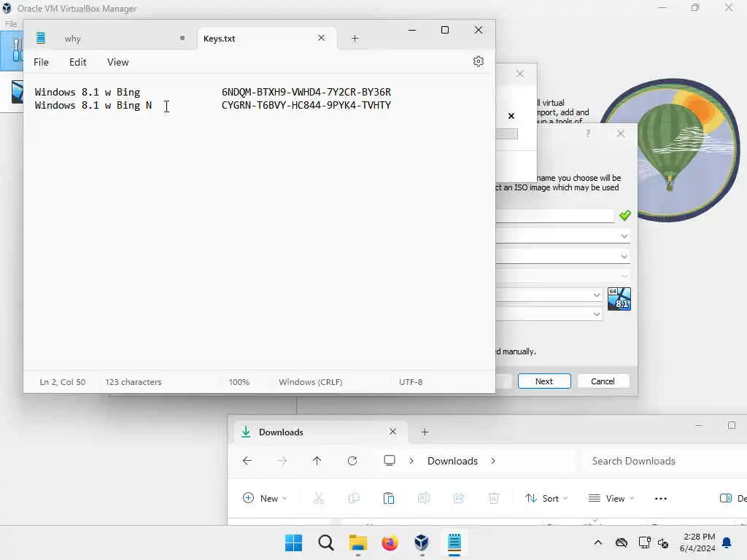Open the Notepad File menu
The height and width of the screenshot is (560, 747).
tap(41, 62)
